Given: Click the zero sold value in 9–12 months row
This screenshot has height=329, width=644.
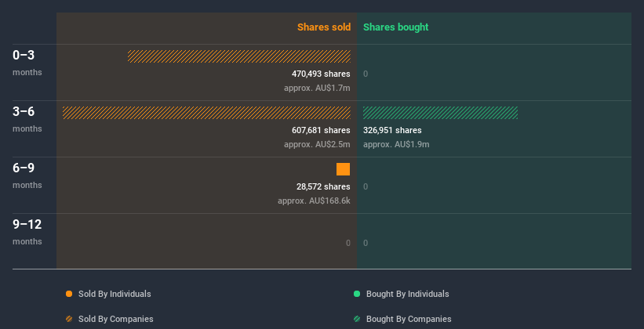Looking at the screenshot, I should point(347,243).
